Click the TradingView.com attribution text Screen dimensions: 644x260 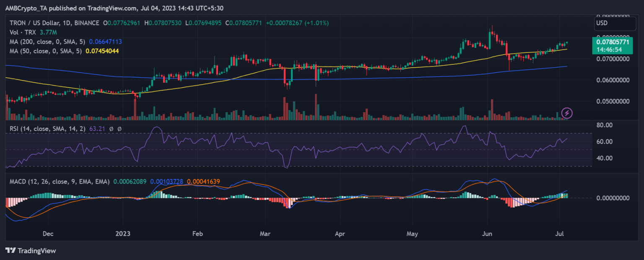point(112,8)
